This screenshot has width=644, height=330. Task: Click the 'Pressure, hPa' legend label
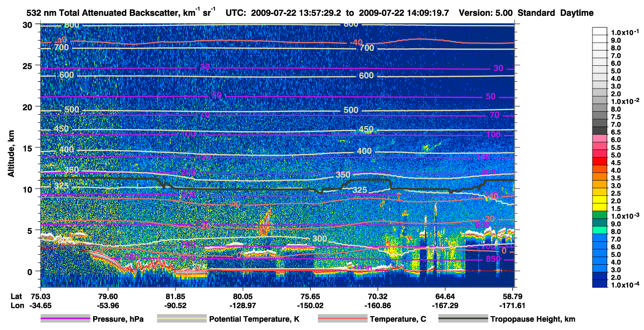(x=118, y=319)
